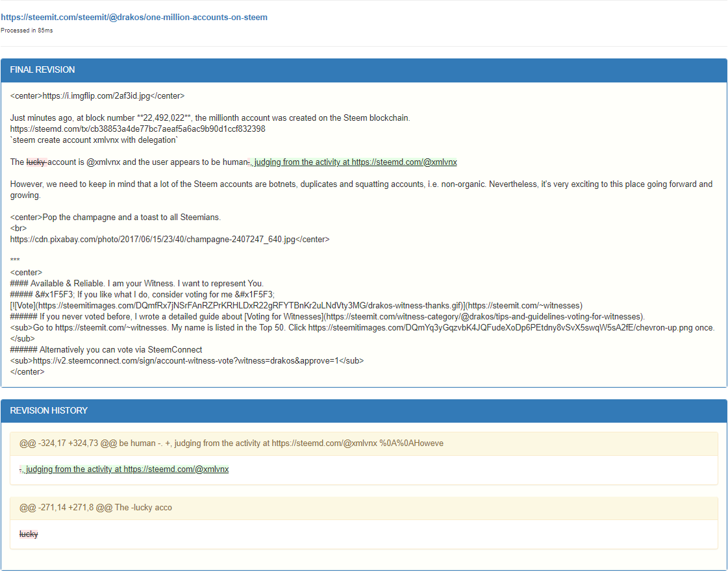Click the line mentioning block number 22,492,022

point(210,118)
